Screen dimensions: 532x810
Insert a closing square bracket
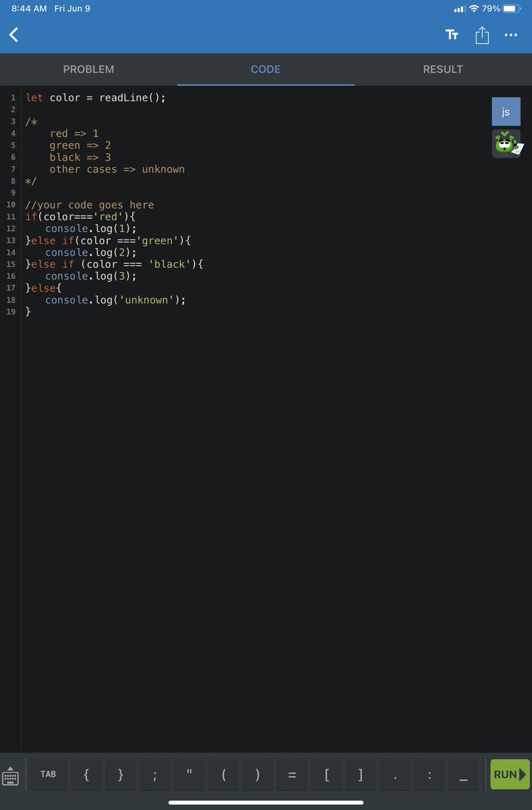361,774
